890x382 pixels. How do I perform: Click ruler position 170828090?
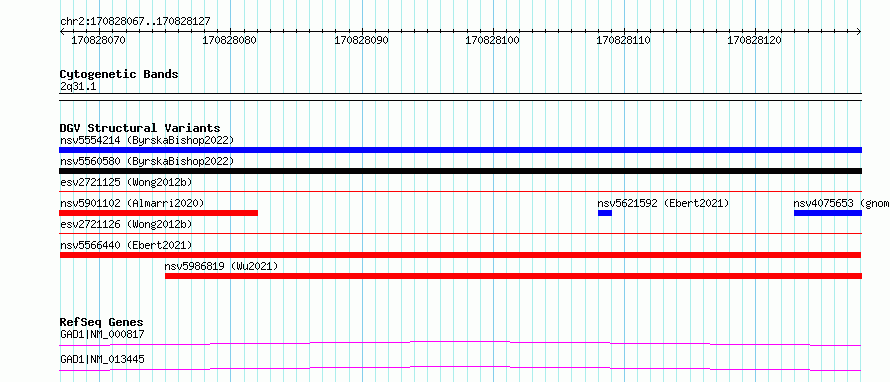click(362, 40)
